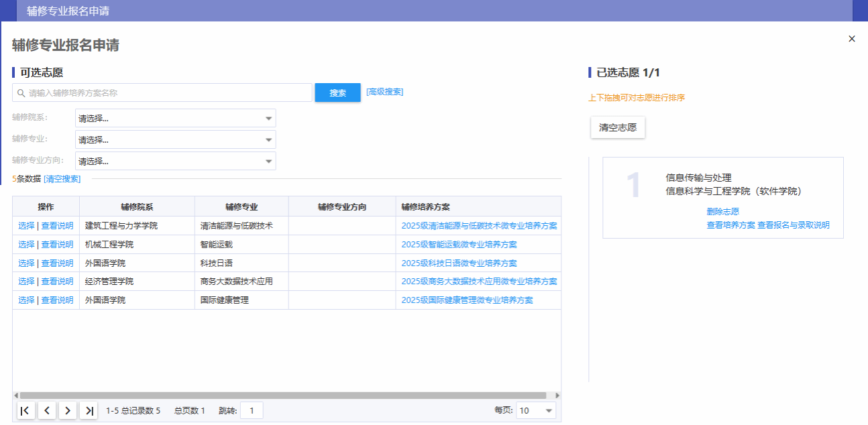Expand the 辅修专业 dropdown

(175, 140)
